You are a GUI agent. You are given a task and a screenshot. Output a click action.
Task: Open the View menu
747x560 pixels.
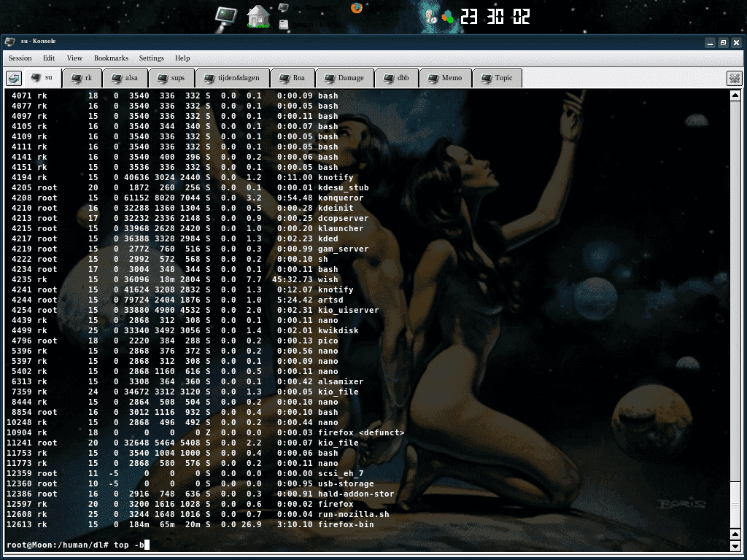(x=74, y=58)
